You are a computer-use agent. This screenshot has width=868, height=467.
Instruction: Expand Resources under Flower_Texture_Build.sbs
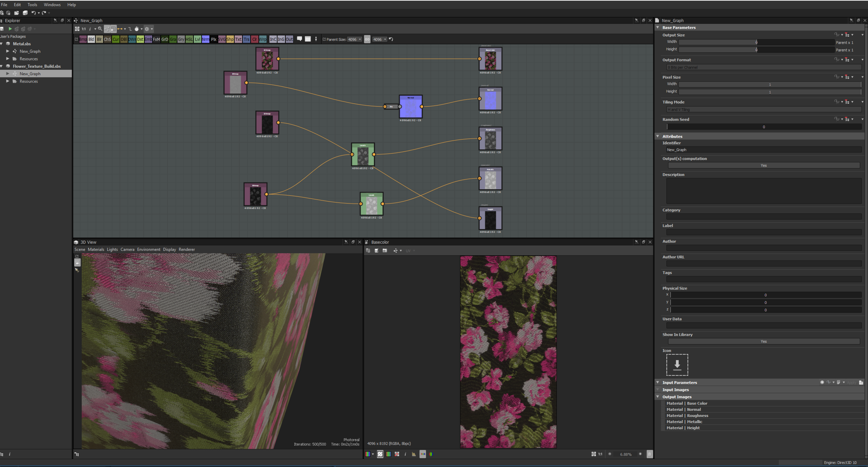(x=8, y=81)
